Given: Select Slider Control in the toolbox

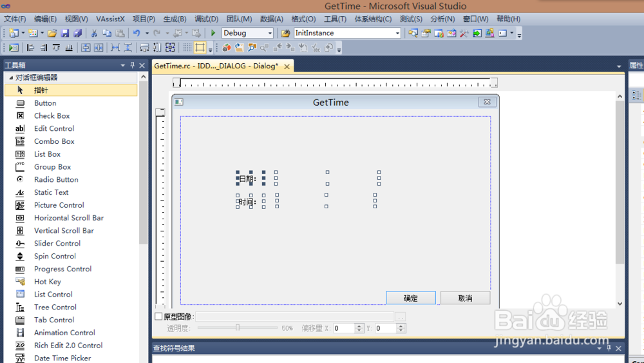Looking at the screenshot, I should click(71, 243).
